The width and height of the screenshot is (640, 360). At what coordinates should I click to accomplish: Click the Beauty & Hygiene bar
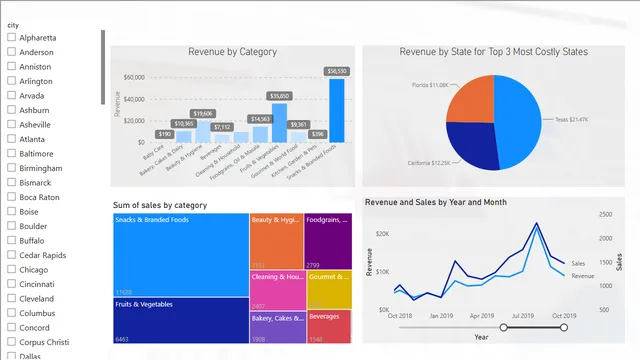point(203,131)
